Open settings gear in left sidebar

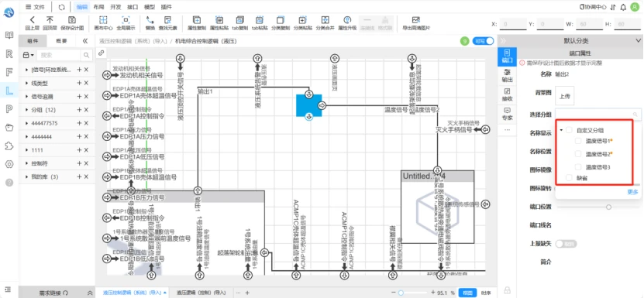[9, 164]
